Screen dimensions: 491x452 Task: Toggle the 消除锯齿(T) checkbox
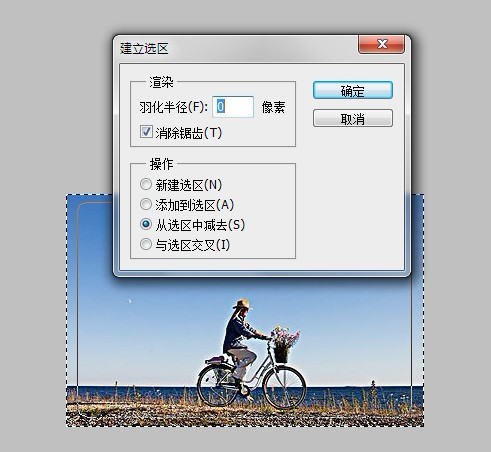click(x=146, y=132)
